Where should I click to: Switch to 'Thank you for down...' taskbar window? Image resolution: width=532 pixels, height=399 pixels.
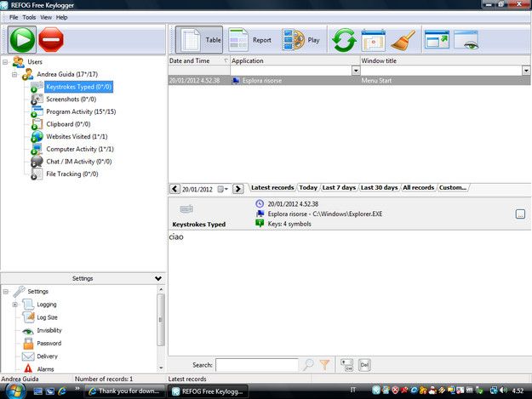coord(124,391)
